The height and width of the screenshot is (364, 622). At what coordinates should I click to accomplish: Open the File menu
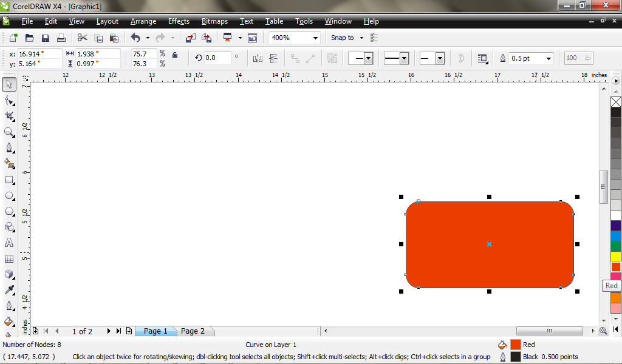pyautogui.click(x=27, y=21)
